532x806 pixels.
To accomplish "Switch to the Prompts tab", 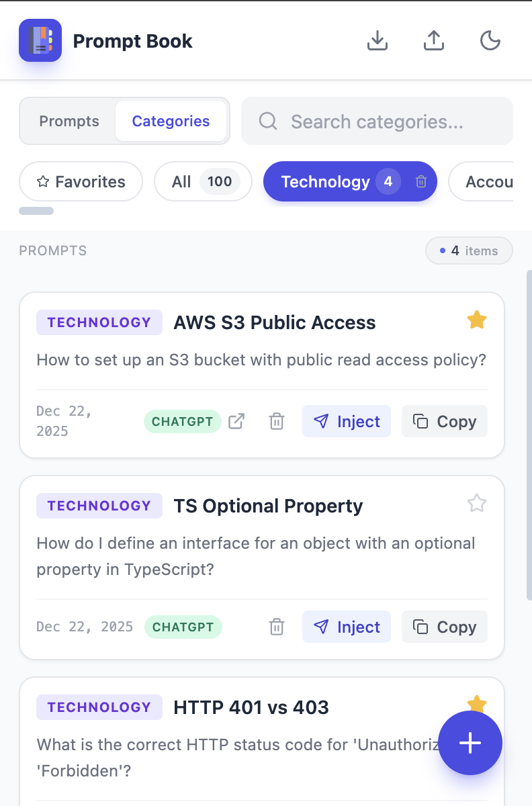I will pos(69,122).
